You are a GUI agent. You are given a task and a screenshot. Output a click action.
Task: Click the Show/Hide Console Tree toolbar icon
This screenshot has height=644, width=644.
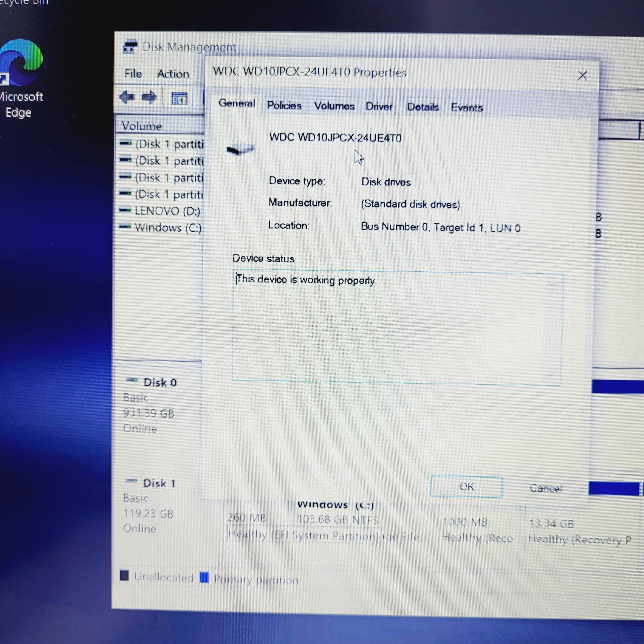tap(179, 99)
